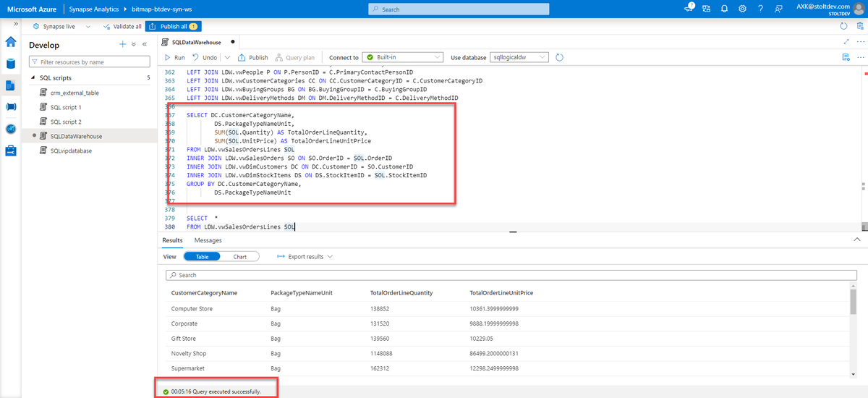The width and height of the screenshot is (868, 398).
Task: Open the Develop hub document icon
Action: pos(11,85)
